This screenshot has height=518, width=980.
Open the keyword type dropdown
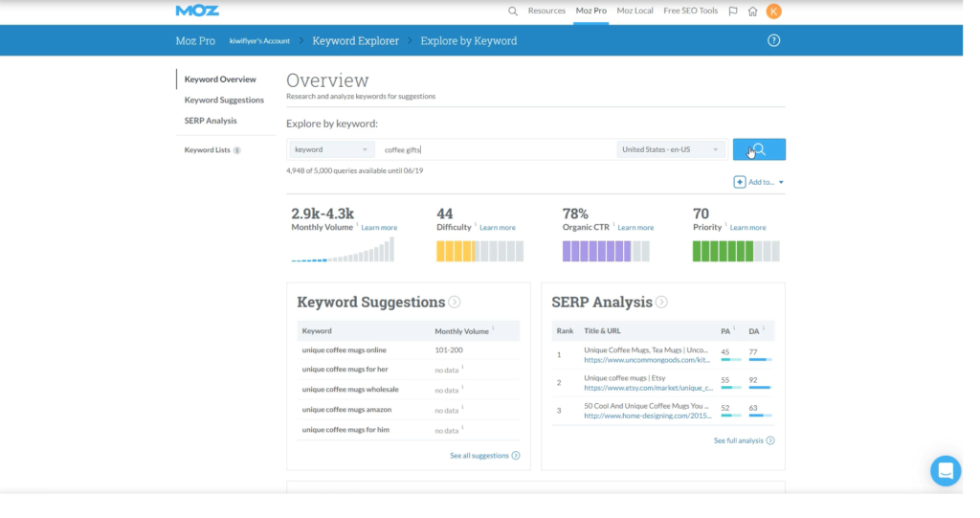(x=331, y=149)
